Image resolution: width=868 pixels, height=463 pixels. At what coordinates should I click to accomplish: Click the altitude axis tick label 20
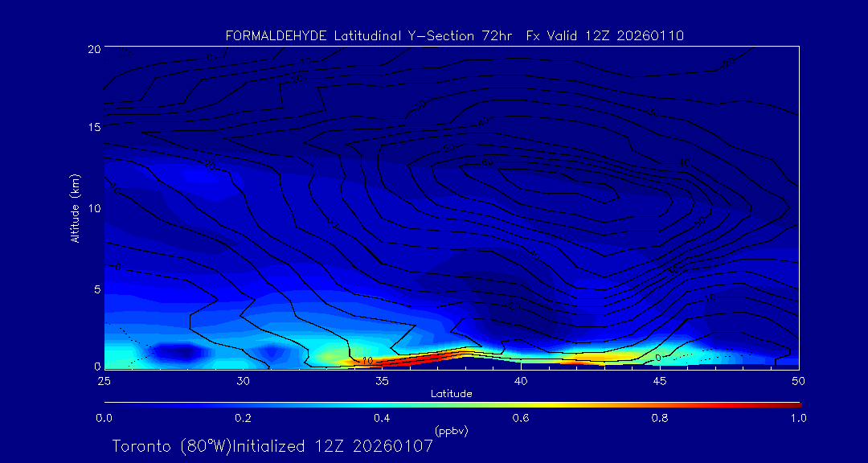[x=93, y=49]
